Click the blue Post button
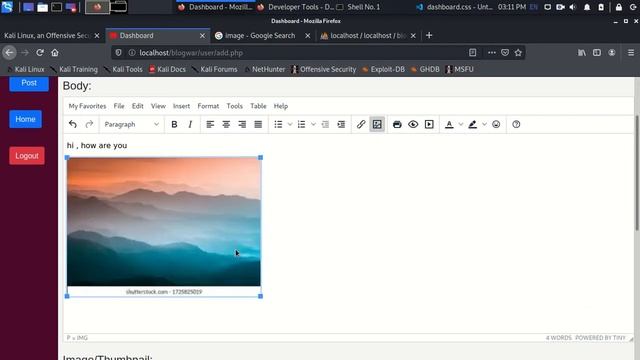 tap(29, 83)
